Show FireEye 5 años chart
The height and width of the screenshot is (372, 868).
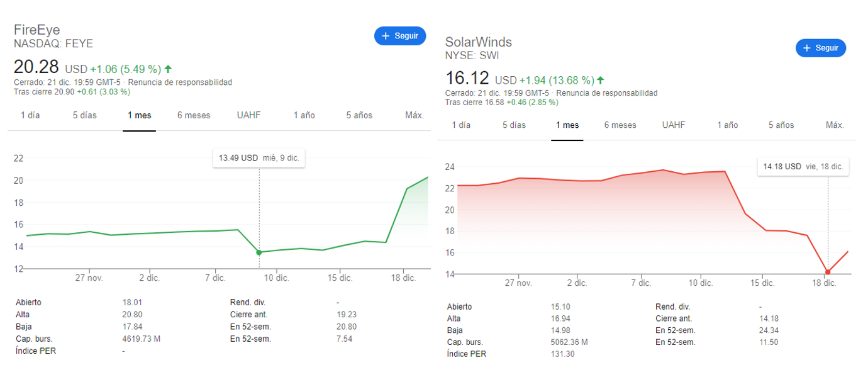point(359,115)
